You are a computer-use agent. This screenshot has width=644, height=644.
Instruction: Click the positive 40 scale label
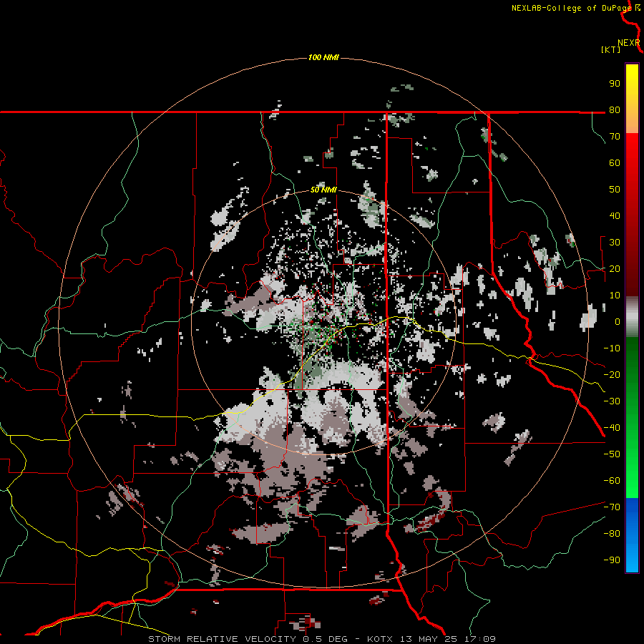pyautogui.click(x=615, y=215)
